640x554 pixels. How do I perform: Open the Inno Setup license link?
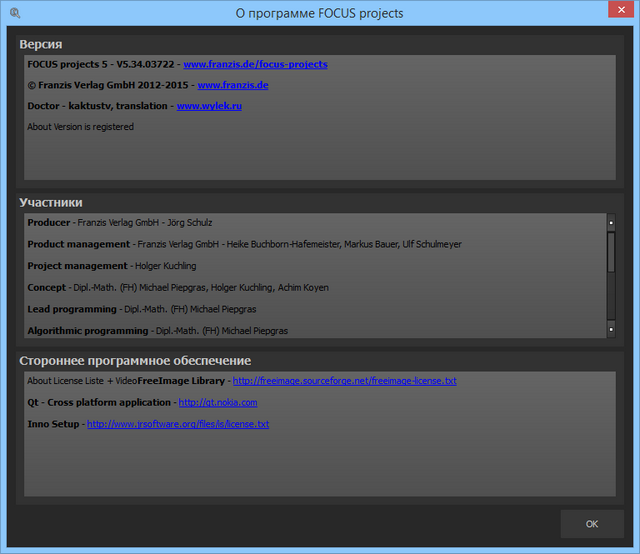178,424
